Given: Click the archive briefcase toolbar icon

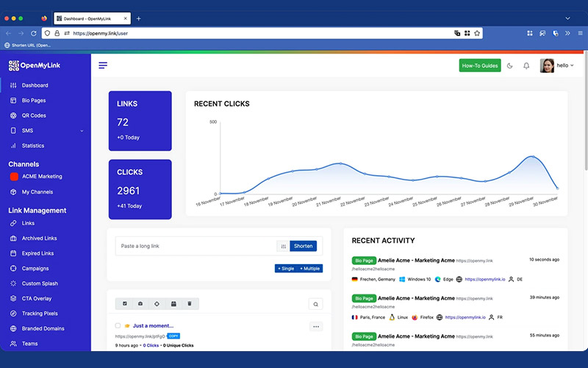Looking at the screenshot, I should pyautogui.click(x=140, y=303).
